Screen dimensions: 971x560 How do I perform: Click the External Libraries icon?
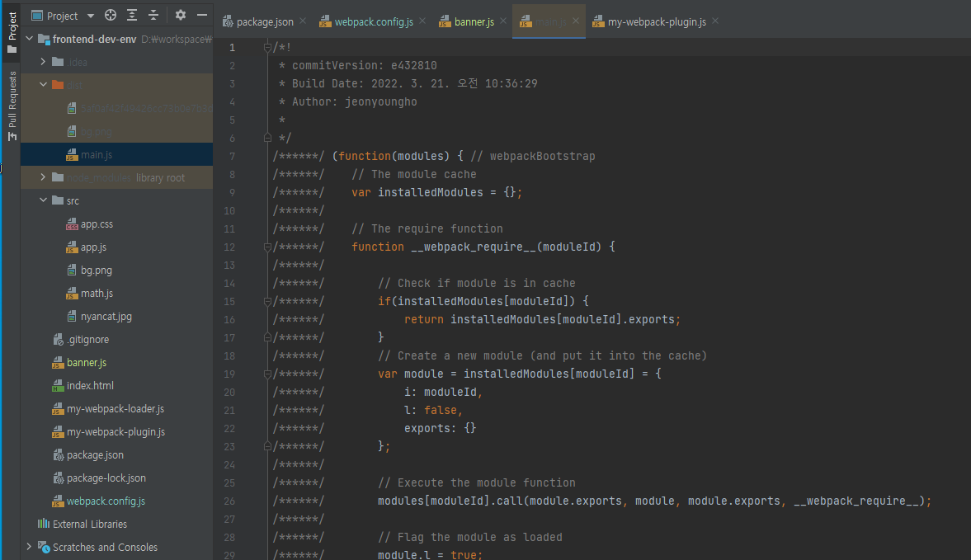[x=44, y=524]
